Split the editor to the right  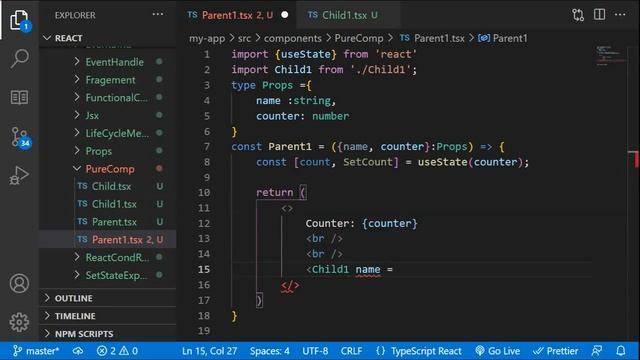click(x=599, y=14)
